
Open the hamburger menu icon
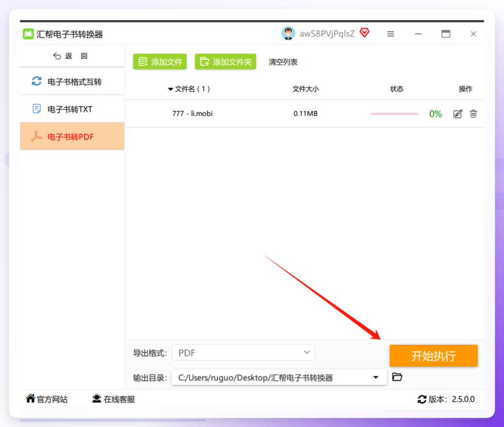tap(391, 33)
